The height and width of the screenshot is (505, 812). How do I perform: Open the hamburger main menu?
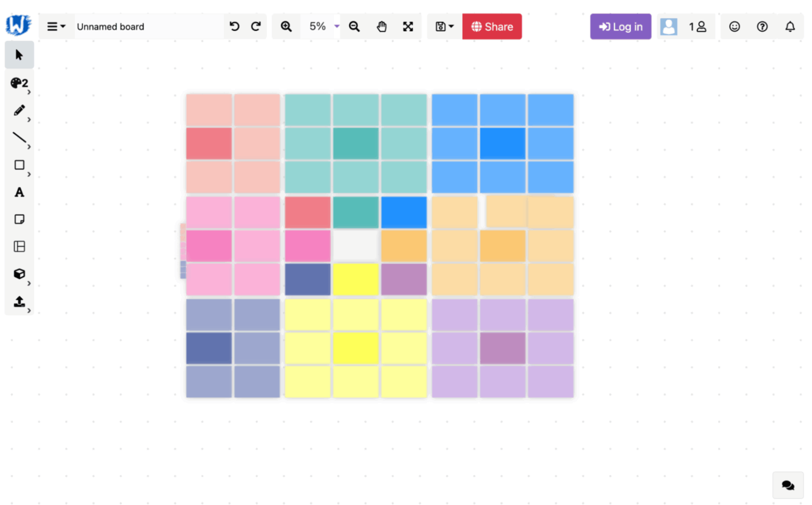tap(56, 27)
